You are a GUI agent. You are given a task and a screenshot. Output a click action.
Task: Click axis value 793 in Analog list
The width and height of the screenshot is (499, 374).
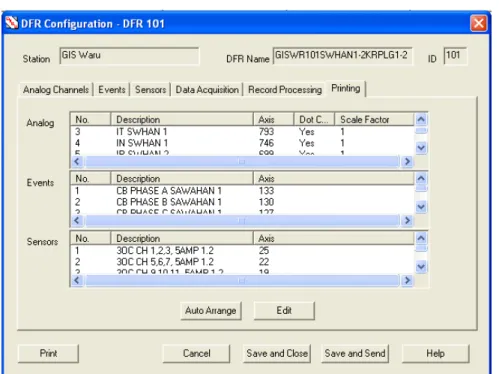(266, 132)
